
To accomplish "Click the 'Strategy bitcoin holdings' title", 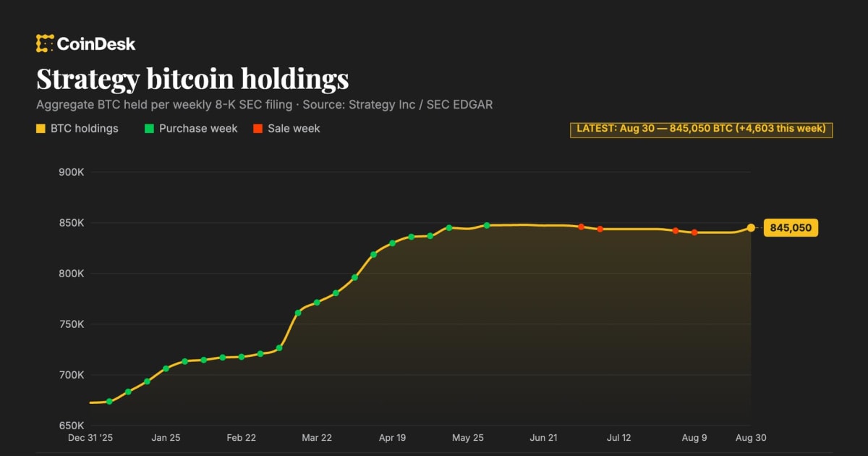I will coord(192,78).
